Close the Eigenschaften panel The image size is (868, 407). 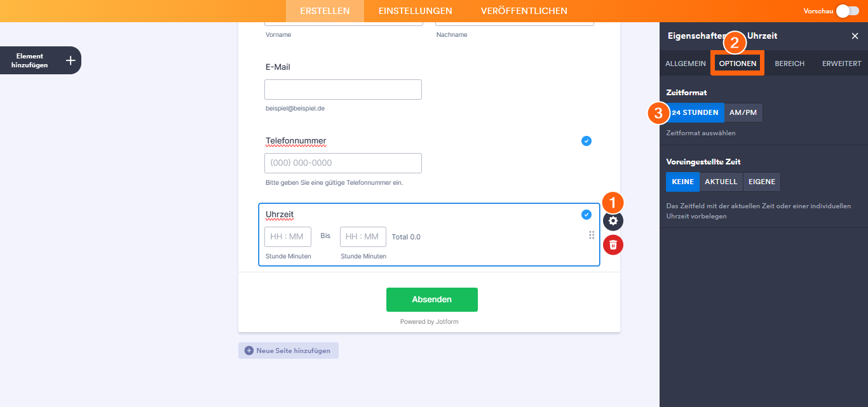click(x=855, y=36)
